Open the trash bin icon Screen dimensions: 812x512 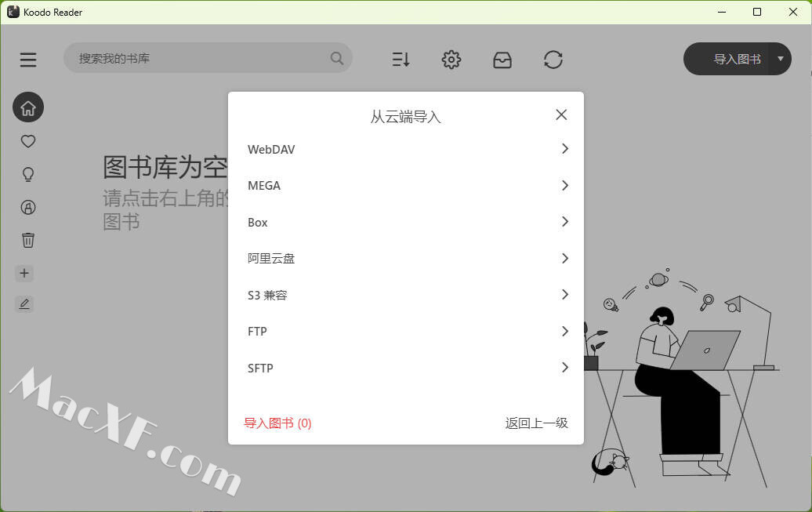(28, 240)
